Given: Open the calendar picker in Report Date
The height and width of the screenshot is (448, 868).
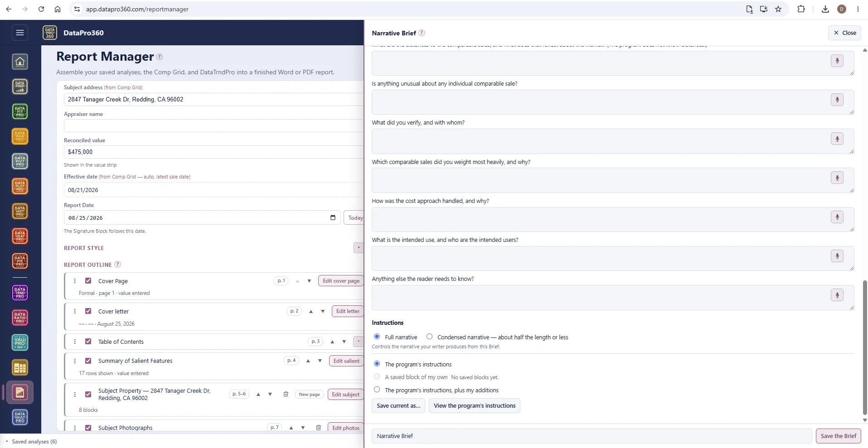Looking at the screenshot, I should pos(333,217).
